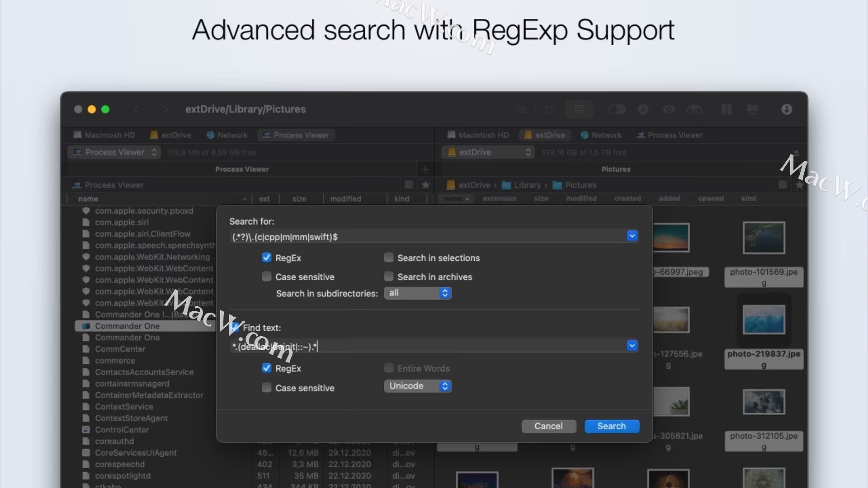Open extDrive drive dropdown
Image resolution: width=868 pixels, height=488 pixels.
pyautogui.click(x=488, y=152)
